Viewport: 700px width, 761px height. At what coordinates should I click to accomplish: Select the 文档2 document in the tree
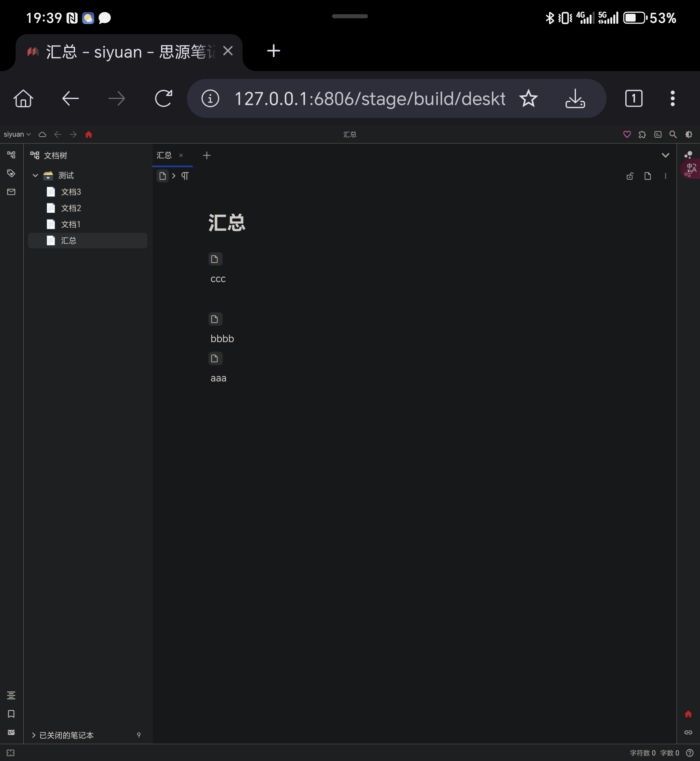[x=71, y=208]
